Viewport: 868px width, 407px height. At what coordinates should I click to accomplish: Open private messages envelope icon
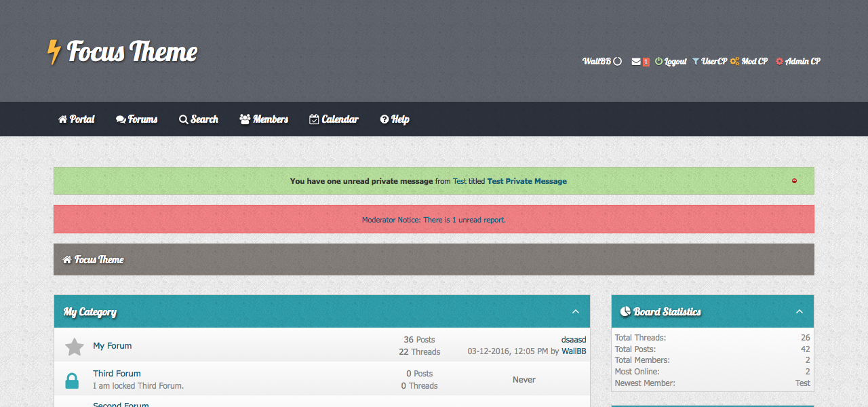point(636,62)
